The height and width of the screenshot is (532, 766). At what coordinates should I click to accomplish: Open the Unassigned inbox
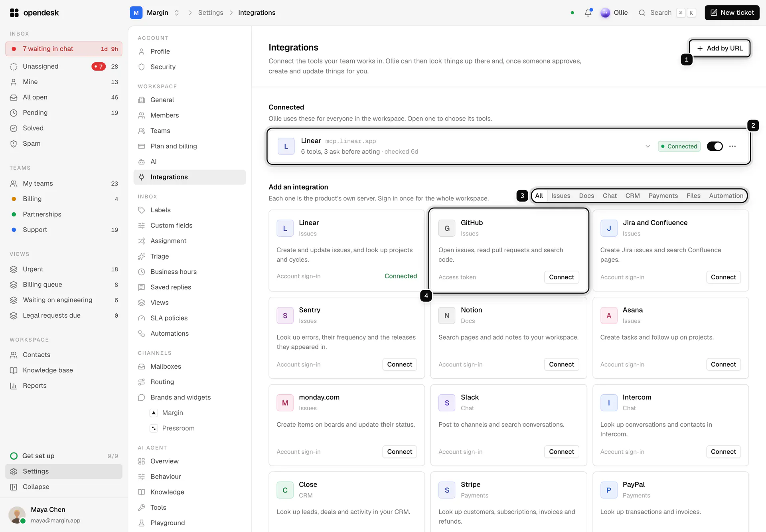pos(64,66)
